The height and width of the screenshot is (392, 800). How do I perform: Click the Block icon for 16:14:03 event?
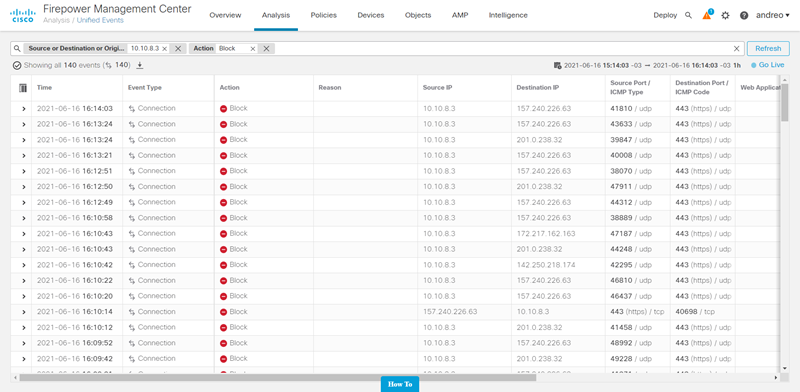coord(223,109)
